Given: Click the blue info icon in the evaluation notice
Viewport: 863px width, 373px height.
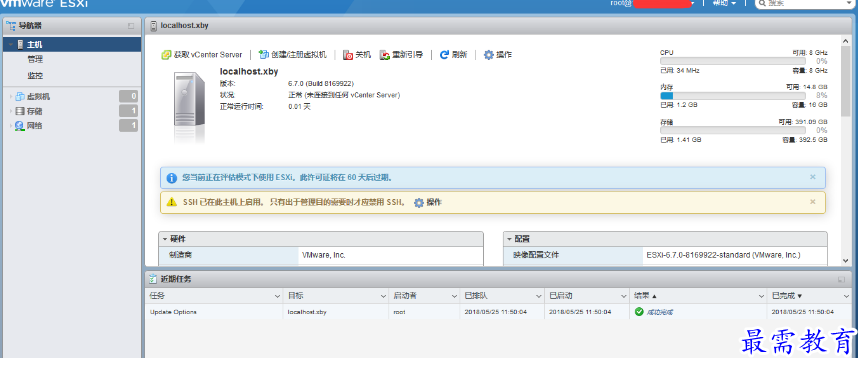Looking at the screenshot, I should pyautogui.click(x=172, y=178).
